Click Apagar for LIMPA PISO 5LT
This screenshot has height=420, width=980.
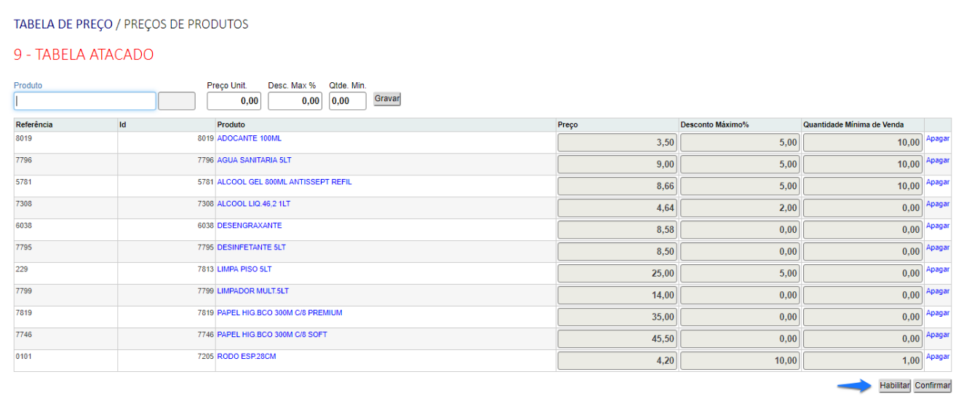pyautogui.click(x=937, y=269)
